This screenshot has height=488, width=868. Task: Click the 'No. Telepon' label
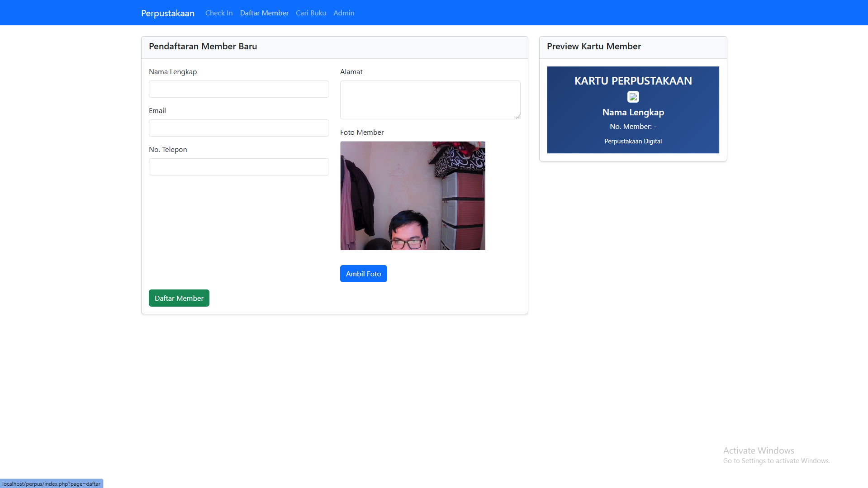coord(168,149)
